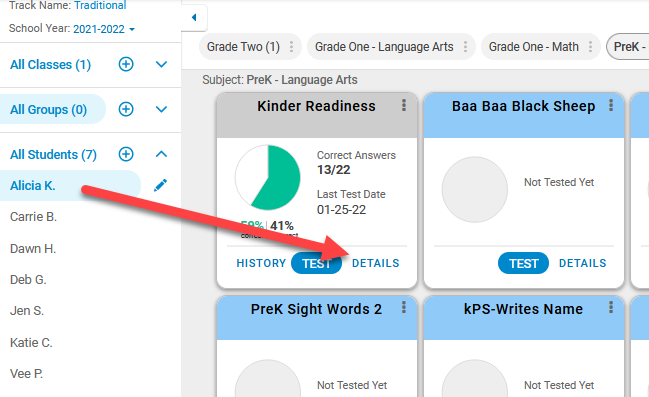Open Baa Baa Black Sheep card options menu
The image size is (649, 397).
point(611,106)
